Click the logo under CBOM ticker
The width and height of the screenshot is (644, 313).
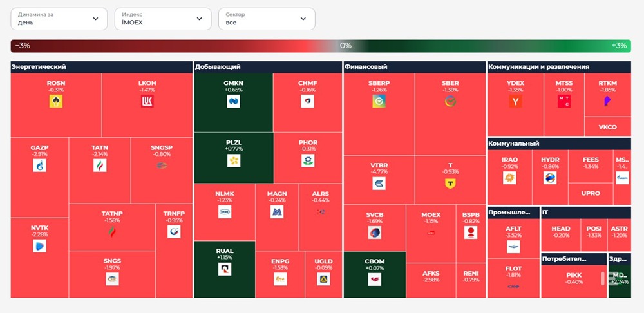375,280
